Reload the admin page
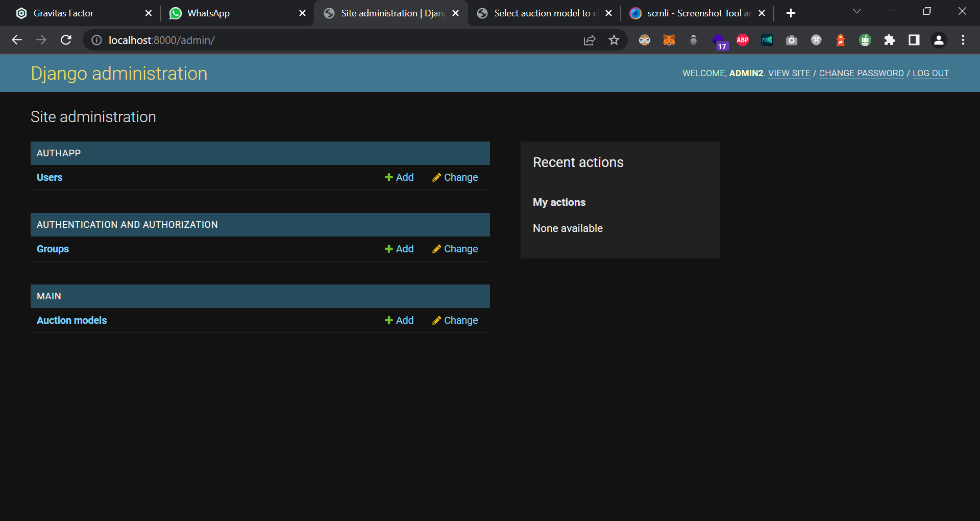980x521 pixels. coord(66,40)
